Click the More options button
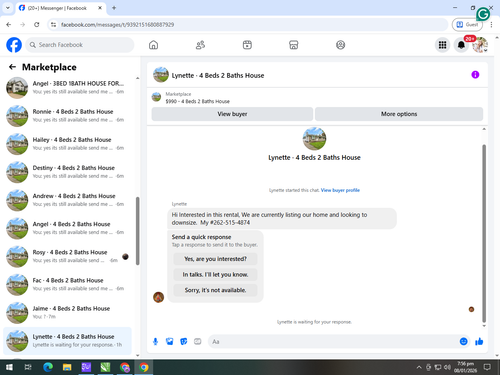500x375 pixels. [399, 114]
